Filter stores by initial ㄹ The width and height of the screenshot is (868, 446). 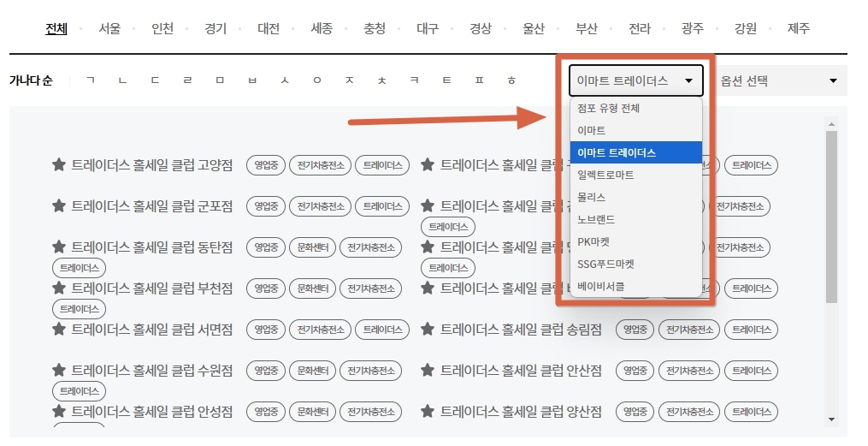tap(187, 80)
